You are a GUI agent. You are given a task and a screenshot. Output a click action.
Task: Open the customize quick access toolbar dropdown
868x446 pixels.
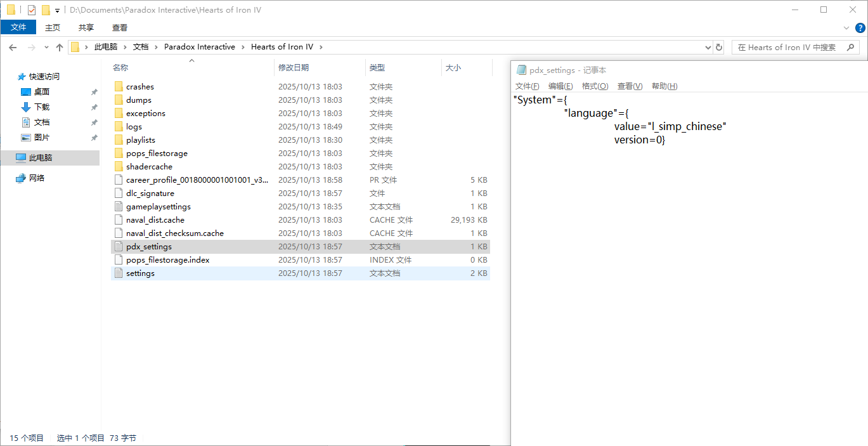[x=57, y=11]
